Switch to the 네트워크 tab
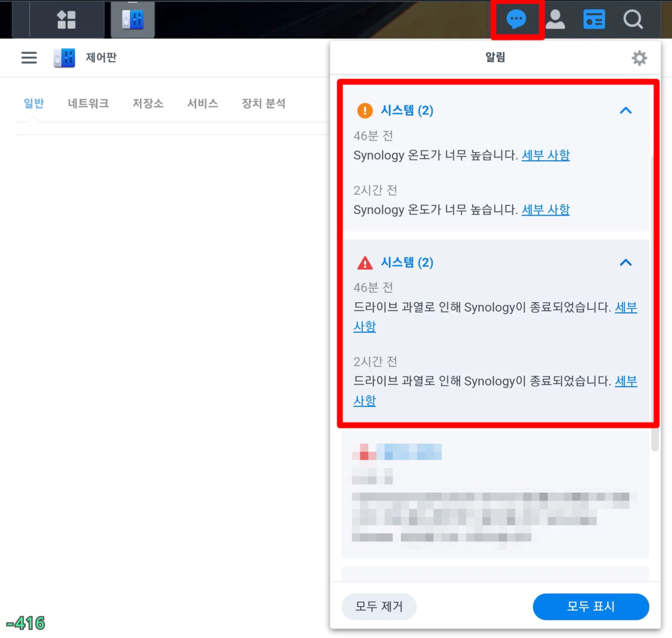 click(88, 104)
